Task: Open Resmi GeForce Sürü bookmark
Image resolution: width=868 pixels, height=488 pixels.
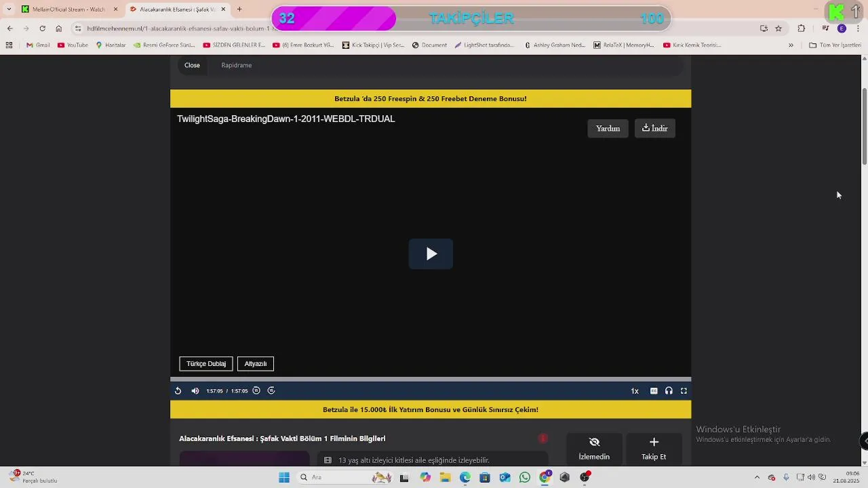Action: [164, 45]
